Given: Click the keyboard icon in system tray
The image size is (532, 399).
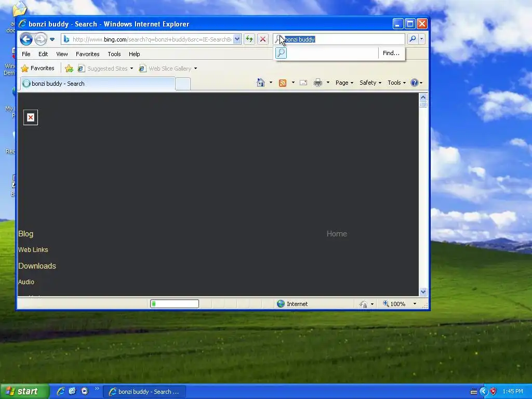Looking at the screenshot, I should click(x=474, y=392).
